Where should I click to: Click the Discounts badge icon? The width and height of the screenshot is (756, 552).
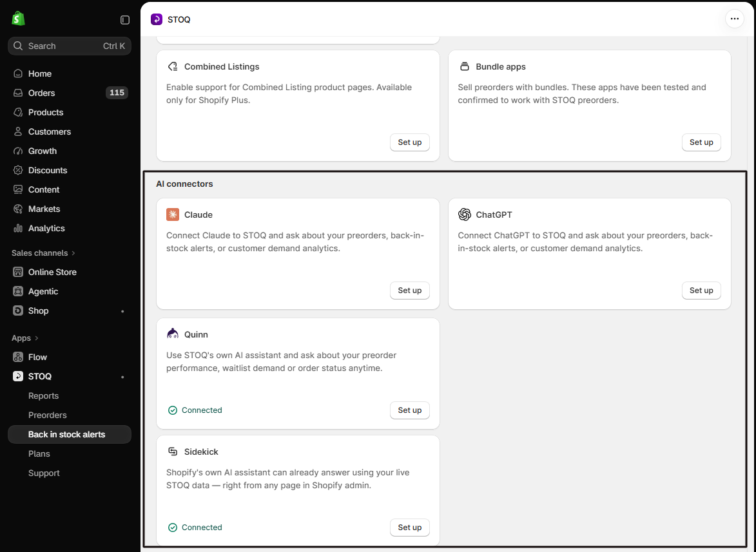click(18, 170)
